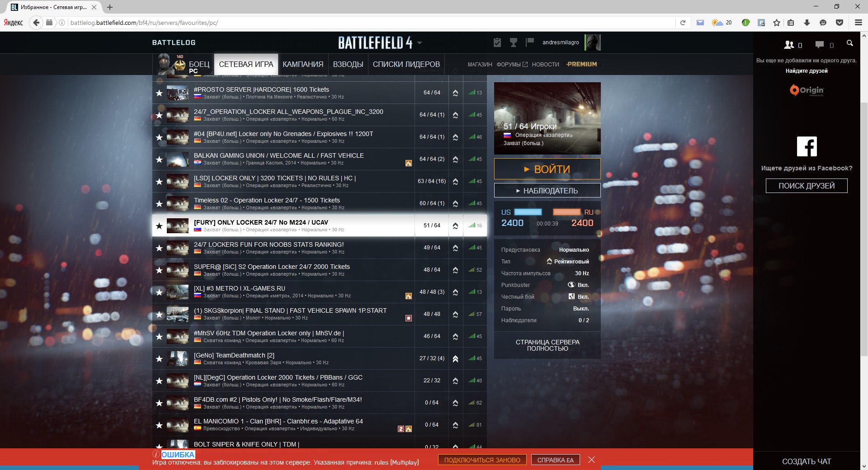868x470 pixels.
Task: Unfavorite the BF4DB.com #2 Pistols Only server
Action: coord(159,403)
